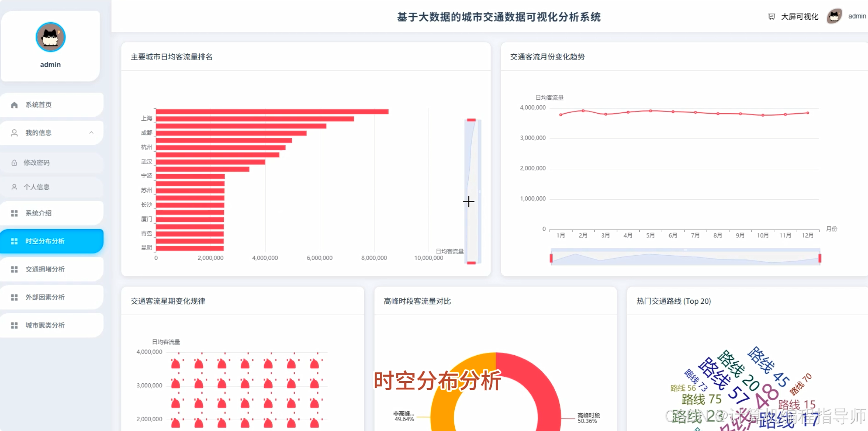Screen dimensions: 868x431
Task: Select the person icon beside 我的信息
Action: 14,133
